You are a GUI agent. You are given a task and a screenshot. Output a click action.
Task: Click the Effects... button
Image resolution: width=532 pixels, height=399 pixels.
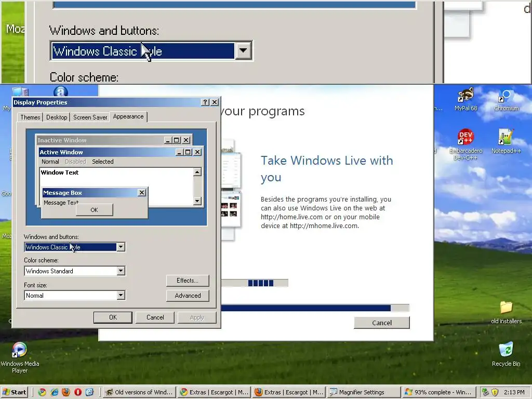pyautogui.click(x=188, y=281)
